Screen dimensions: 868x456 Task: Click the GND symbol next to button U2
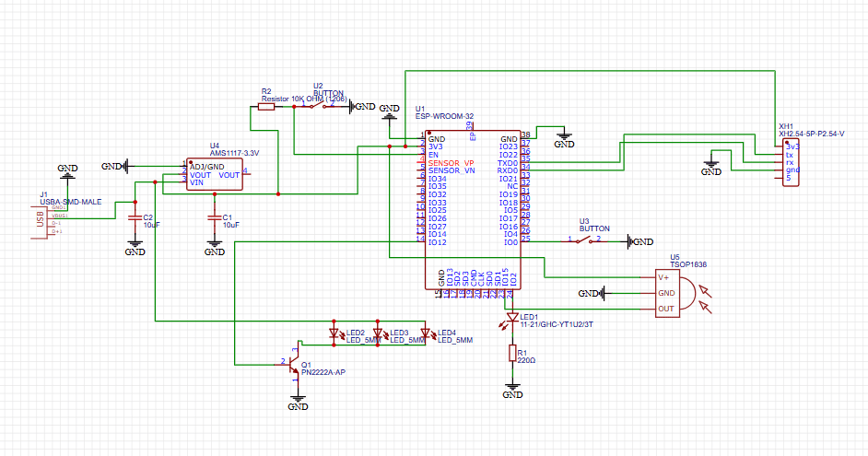coord(363,106)
